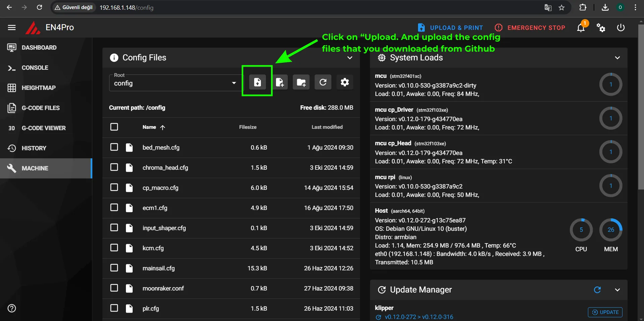The image size is (644, 321).
Task: Click the help question mark icon
Action: 12,308
